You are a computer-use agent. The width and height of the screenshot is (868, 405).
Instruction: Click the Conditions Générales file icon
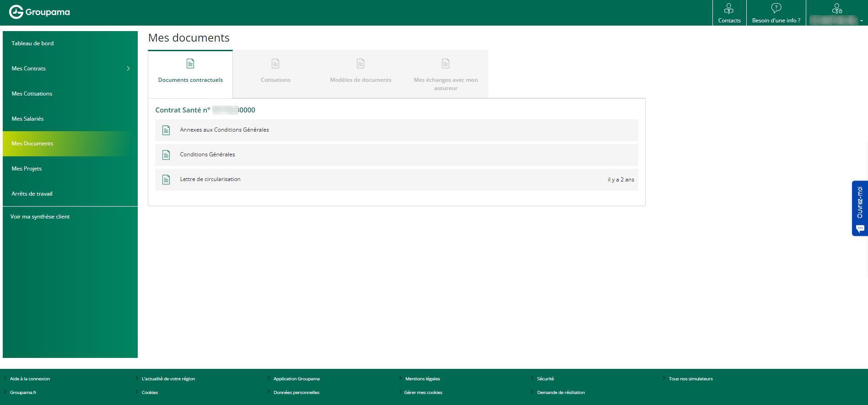[166, 155]
